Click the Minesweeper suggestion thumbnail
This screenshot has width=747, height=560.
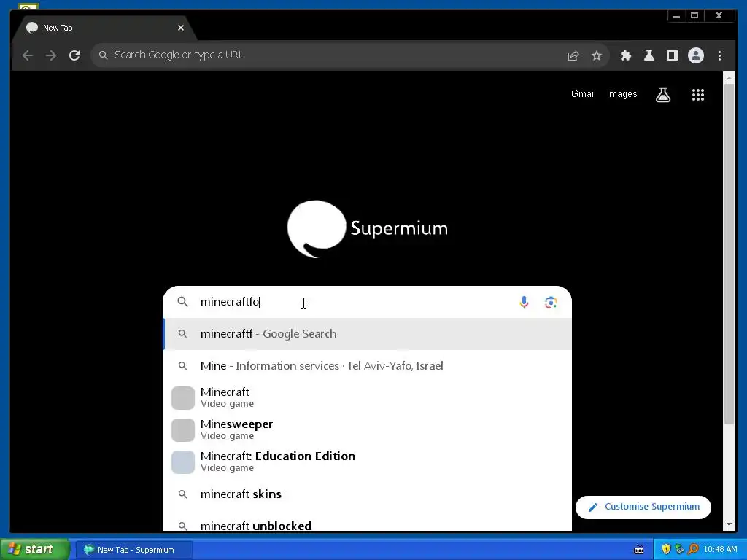click(183, 430)
